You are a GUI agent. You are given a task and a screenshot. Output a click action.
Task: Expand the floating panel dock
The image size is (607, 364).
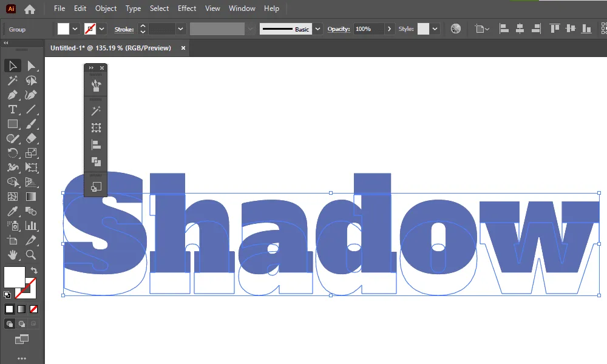coord(91,68)
